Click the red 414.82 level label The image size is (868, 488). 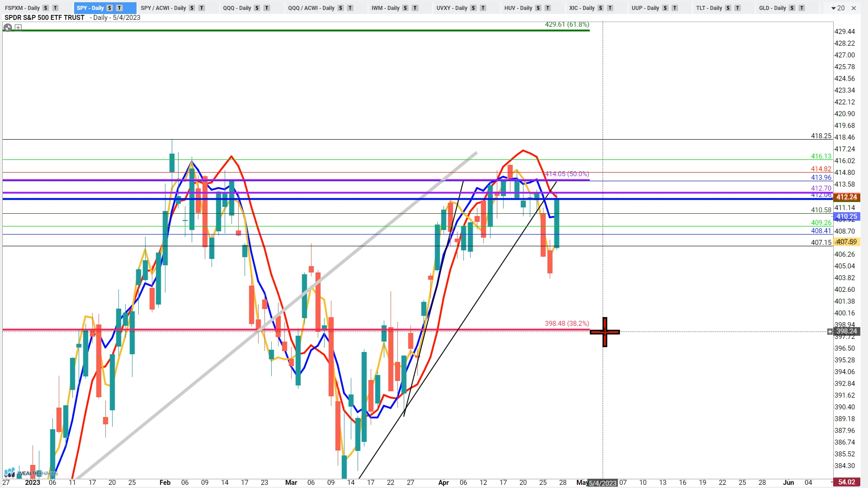click(821, 169)
